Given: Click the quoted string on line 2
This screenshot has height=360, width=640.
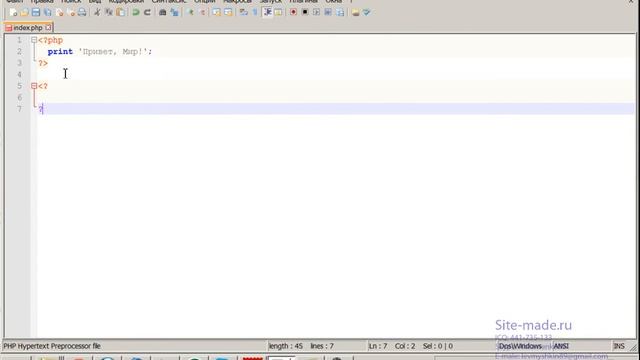Looking at the screenshot, I should point(113,51).
